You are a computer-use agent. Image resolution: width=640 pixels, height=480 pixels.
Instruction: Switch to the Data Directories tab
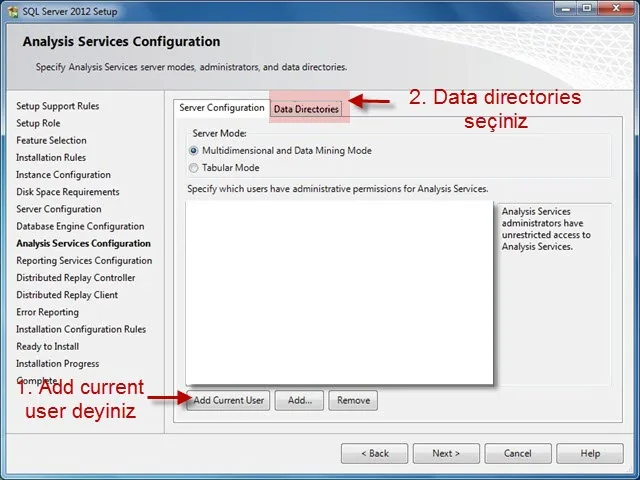click(x=306, y=109)
